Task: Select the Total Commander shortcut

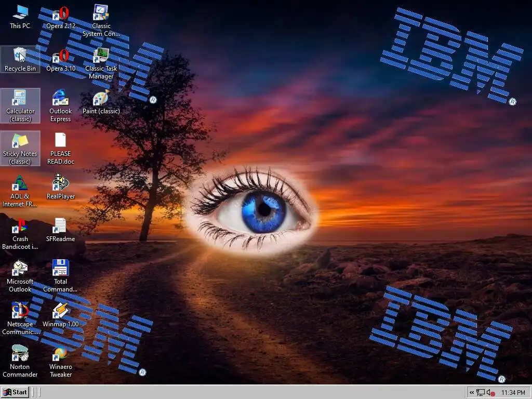Action: (61, 276)
